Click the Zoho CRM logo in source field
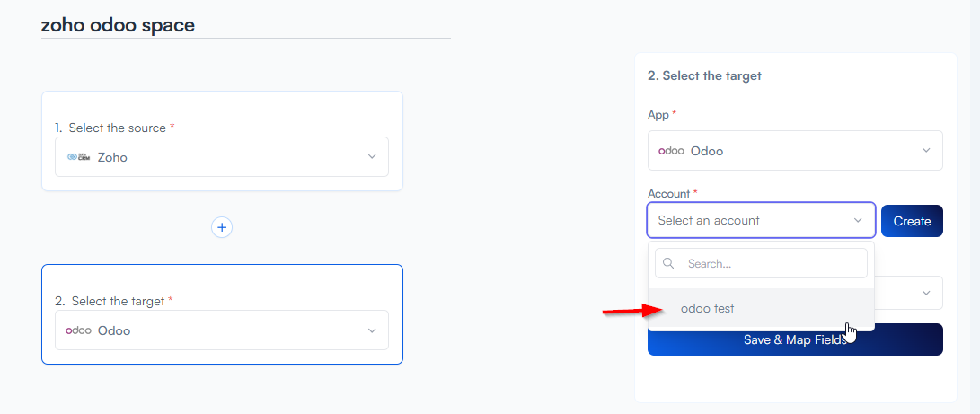 [79, 157]
